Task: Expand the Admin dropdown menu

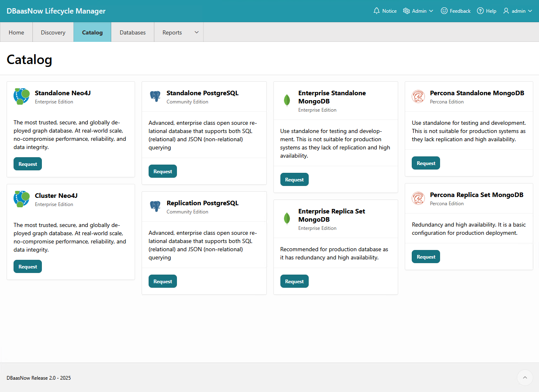Action: (418, 11)
